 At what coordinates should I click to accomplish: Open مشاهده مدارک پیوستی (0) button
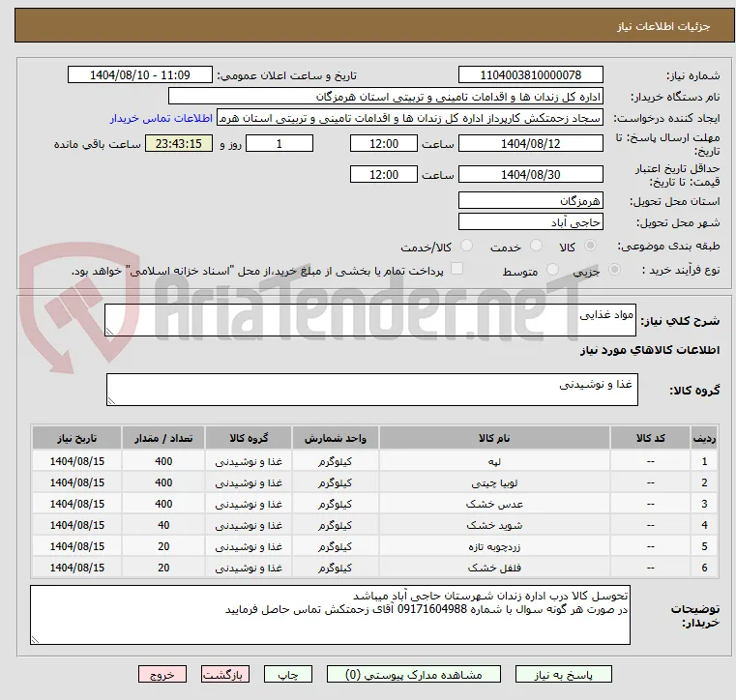point(414,675)
